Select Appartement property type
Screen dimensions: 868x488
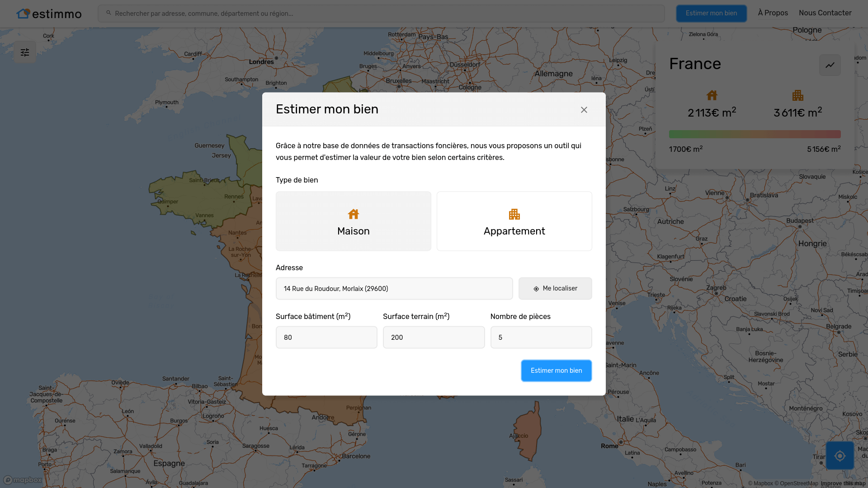click(x=514, y=221)
